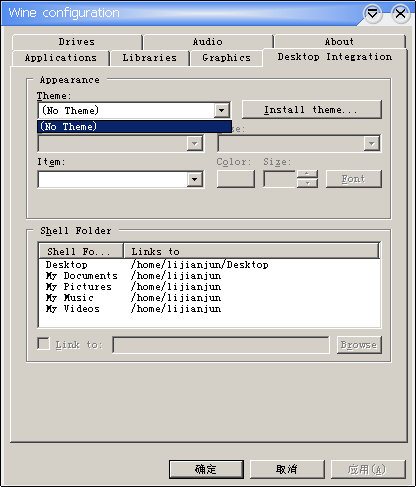Click the Install theme... button
This screenshot has height=487, width=416.
click(311, 110)
